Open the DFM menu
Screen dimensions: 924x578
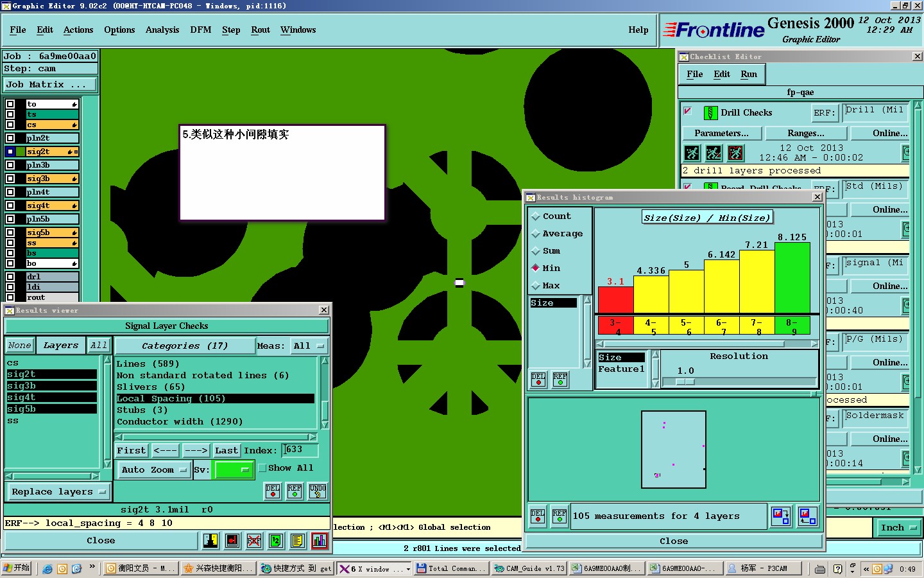201,30
